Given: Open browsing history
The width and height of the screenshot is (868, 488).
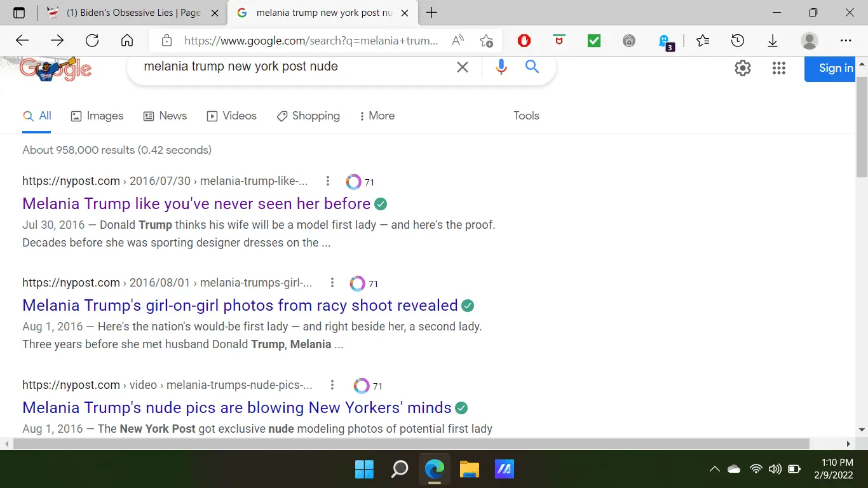Looking at the screenshot, I should [x=737, y=40].
